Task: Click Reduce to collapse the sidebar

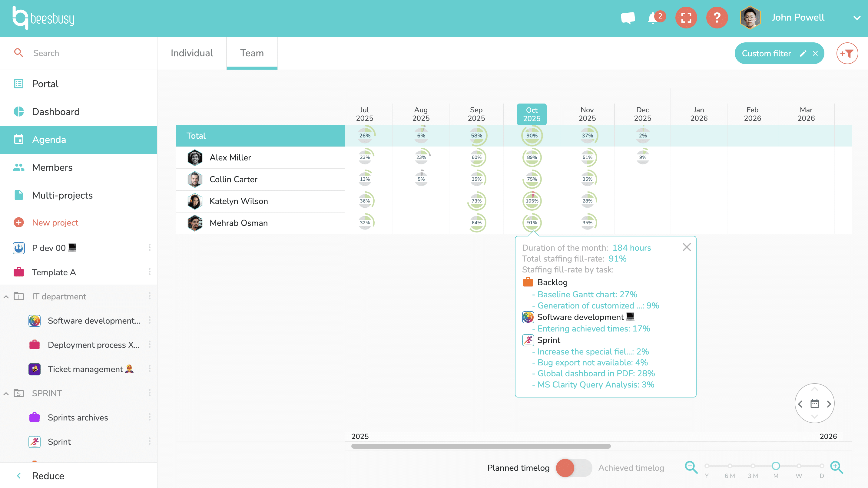Action: [x=48, y=476]
